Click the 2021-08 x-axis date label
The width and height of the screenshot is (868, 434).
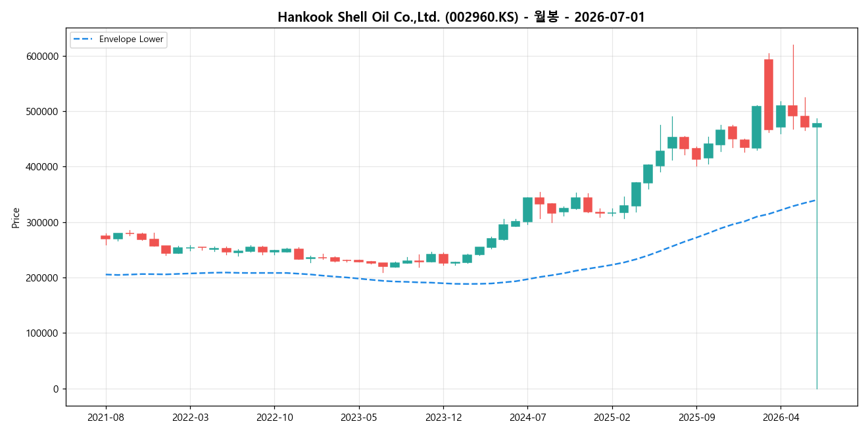[106, 418]
